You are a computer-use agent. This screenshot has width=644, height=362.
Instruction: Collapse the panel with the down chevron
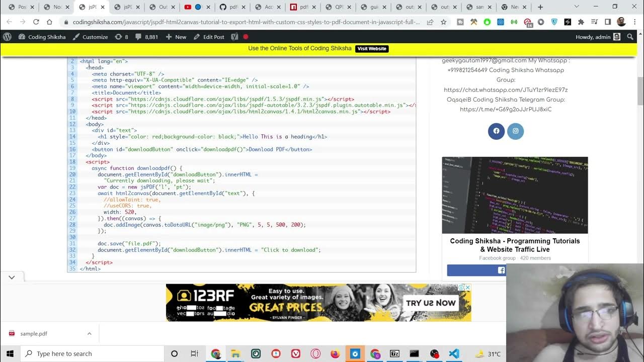pos(12,277)
